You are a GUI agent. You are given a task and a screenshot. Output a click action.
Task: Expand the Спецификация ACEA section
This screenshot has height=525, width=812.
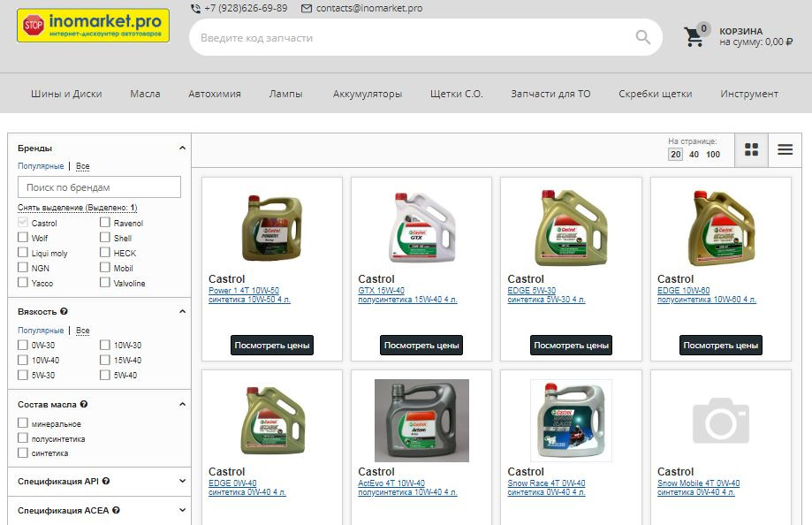tap(182, 511)
